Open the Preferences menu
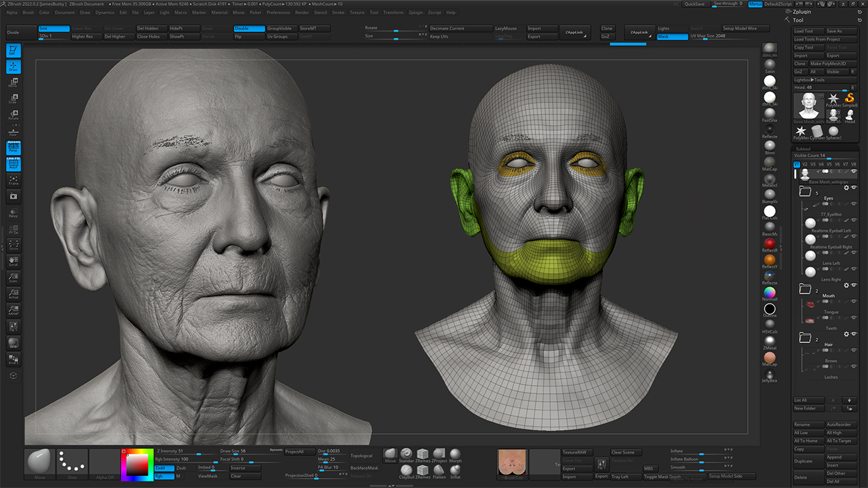Image resolution: width=868 pixels, height=488 pixels. [278, 13]
